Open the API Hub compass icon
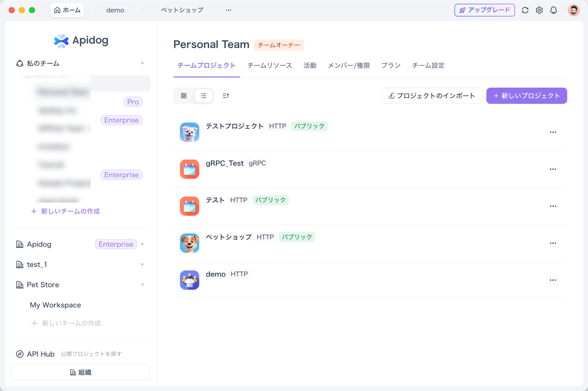This screenshot has width=588, height=391. (20, 354)
